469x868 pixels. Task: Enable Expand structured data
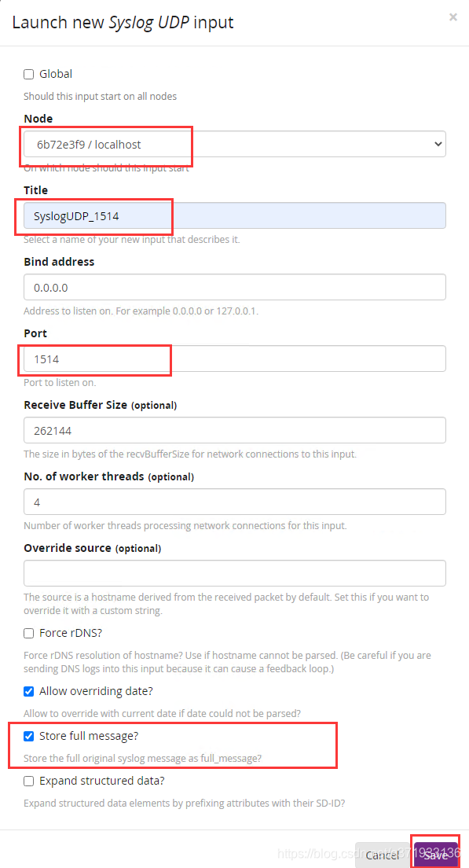click(28, 781)
